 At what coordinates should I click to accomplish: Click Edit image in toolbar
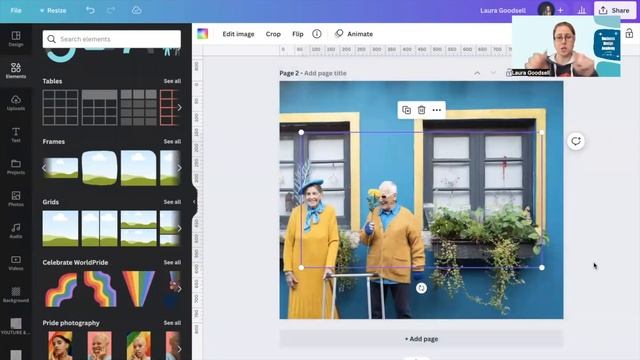point(238,34)
